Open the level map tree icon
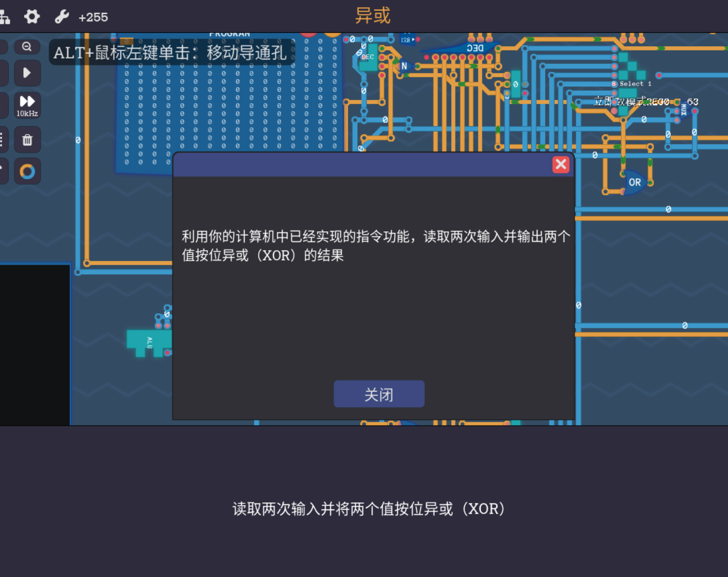728x577 pixels. pyautogui.click(x=5, y=17)
